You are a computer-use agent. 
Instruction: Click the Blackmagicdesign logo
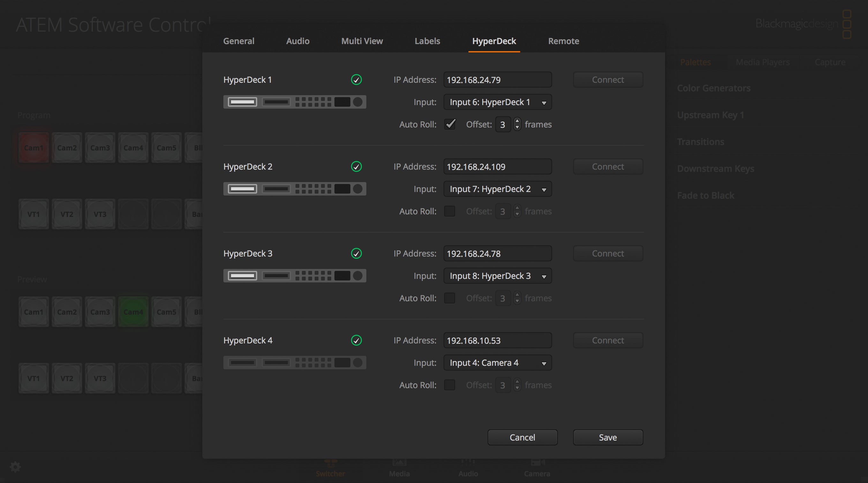click(x=803, y=24)
